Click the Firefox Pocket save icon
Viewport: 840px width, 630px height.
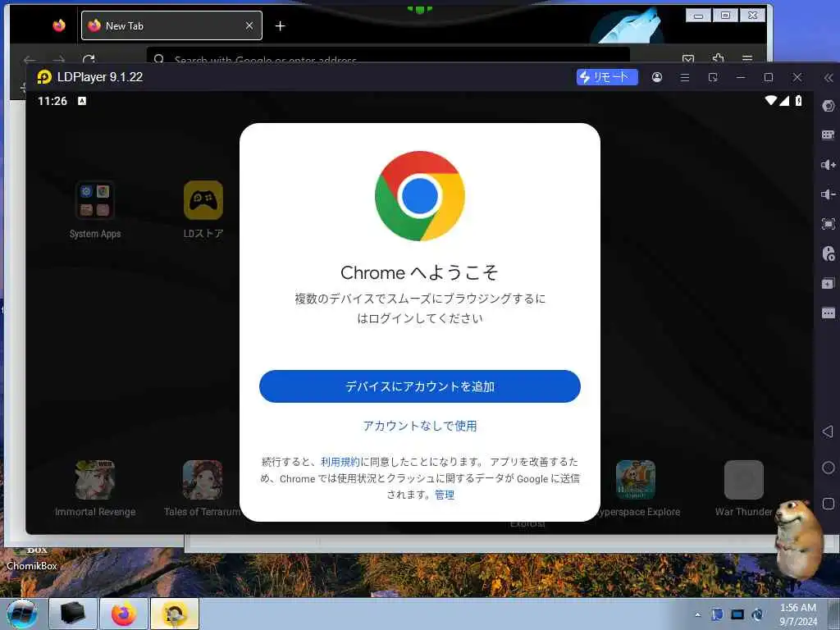point(688,58)
